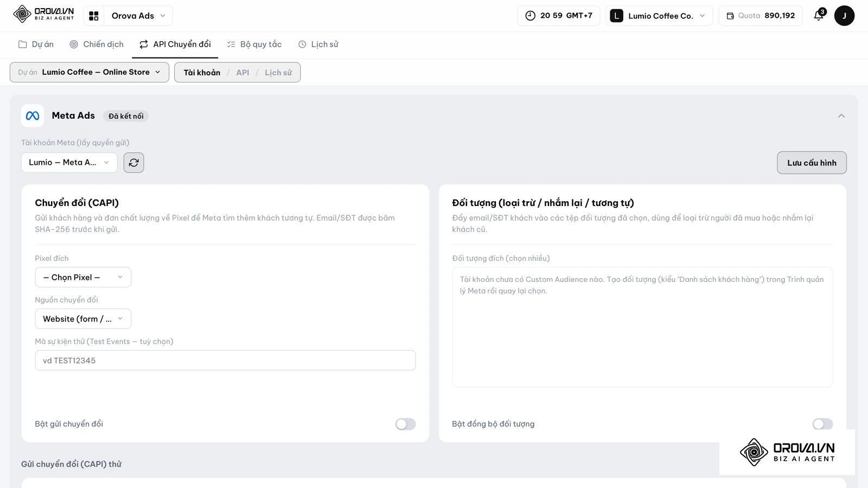Click the Chuyển đổi (CAPI) heading

point(77,203)
